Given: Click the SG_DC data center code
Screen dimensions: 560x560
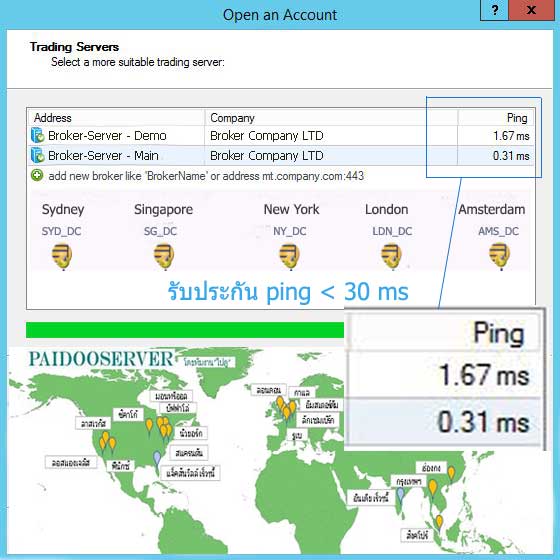Looking at the screenshot, I should click(x=160, y=231).
